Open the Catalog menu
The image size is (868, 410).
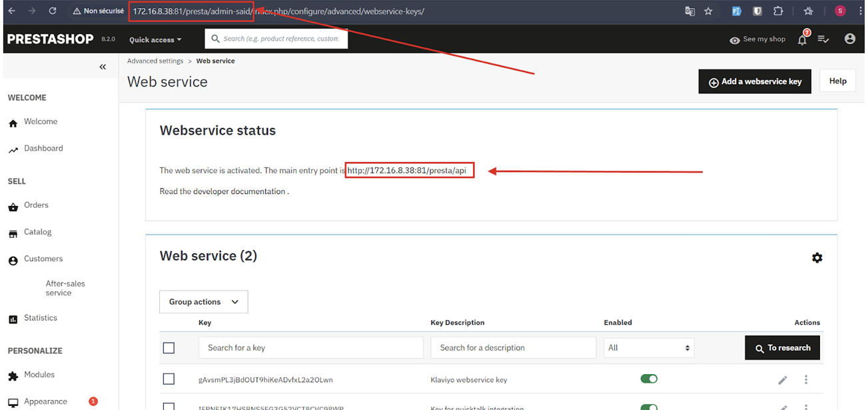[x=30, y=232]
